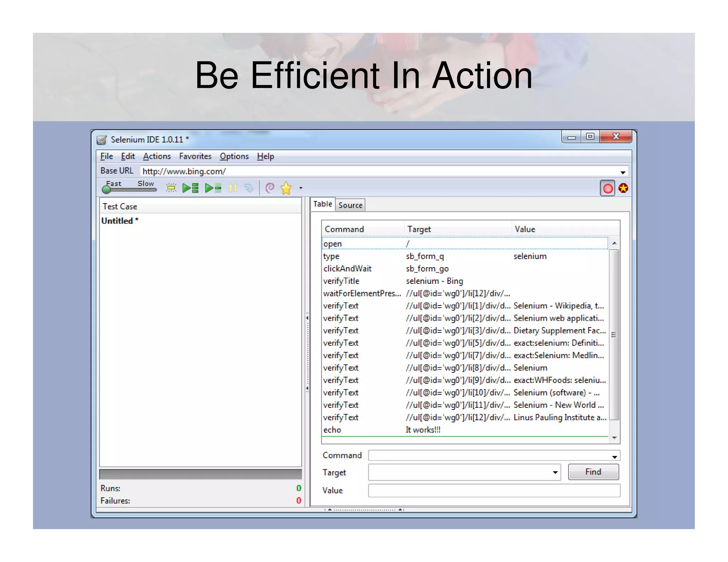Select the clickAndWait sb_form_go row

465,269
